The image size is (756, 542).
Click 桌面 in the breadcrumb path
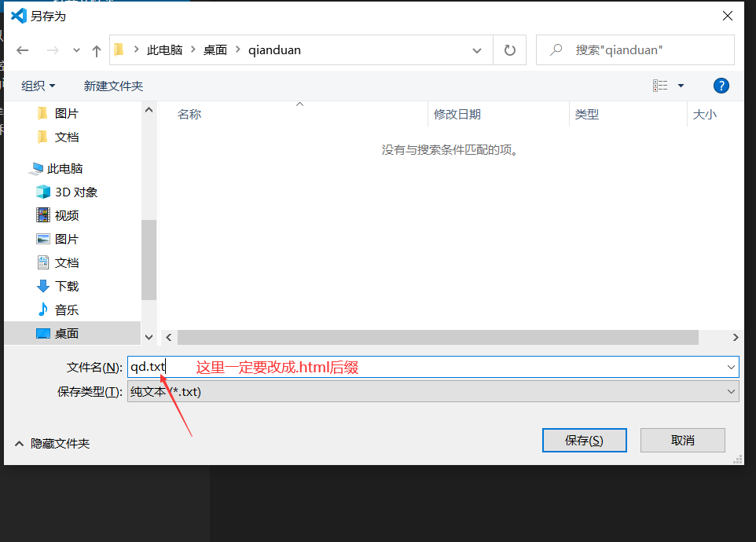[214, 49]
